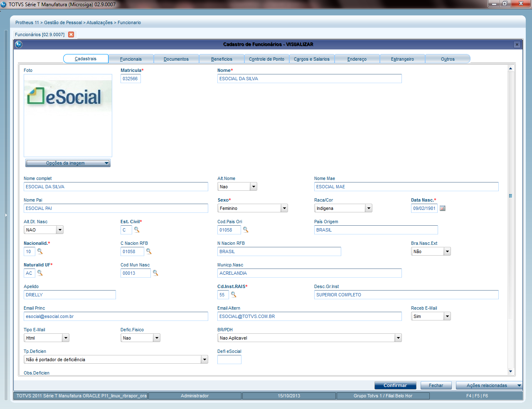Open the C Nacion RFB lookup magnifier
This screenshot has height=409, width=532.
[149, 251]
